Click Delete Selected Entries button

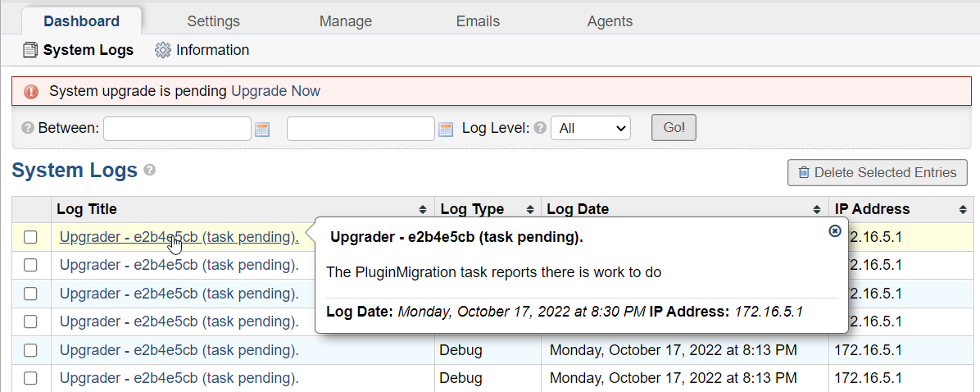pyautogui.click(x=877, y=172)
